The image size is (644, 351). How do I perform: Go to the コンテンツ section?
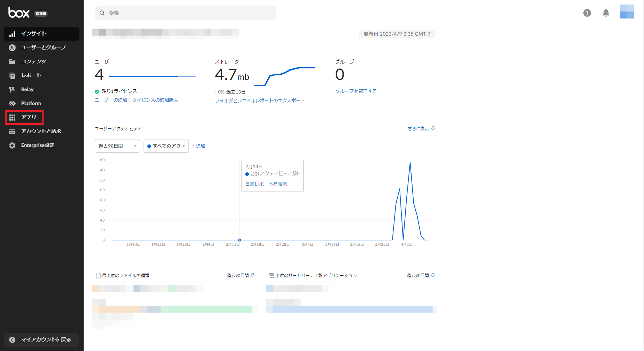click(33, 61)
